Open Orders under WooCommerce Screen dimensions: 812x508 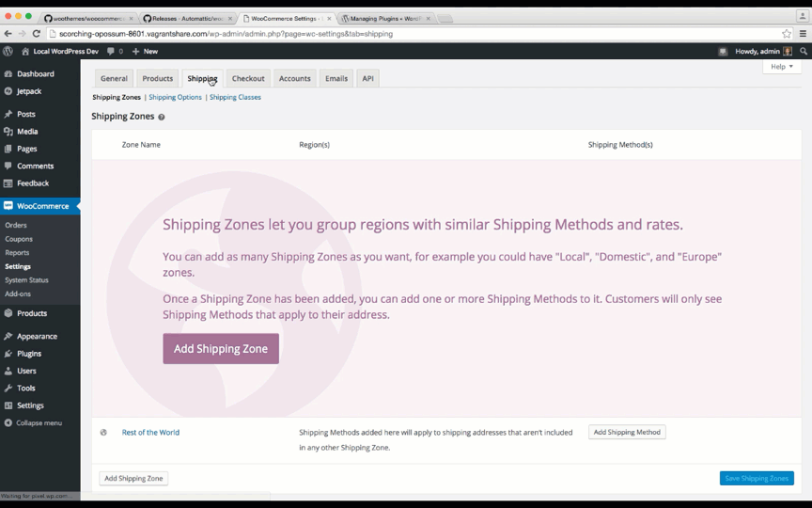[16, 225]
